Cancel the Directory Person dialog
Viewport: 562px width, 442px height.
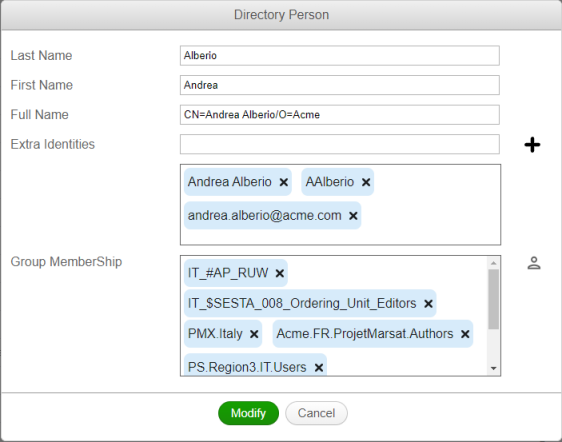tap(316, 413)
